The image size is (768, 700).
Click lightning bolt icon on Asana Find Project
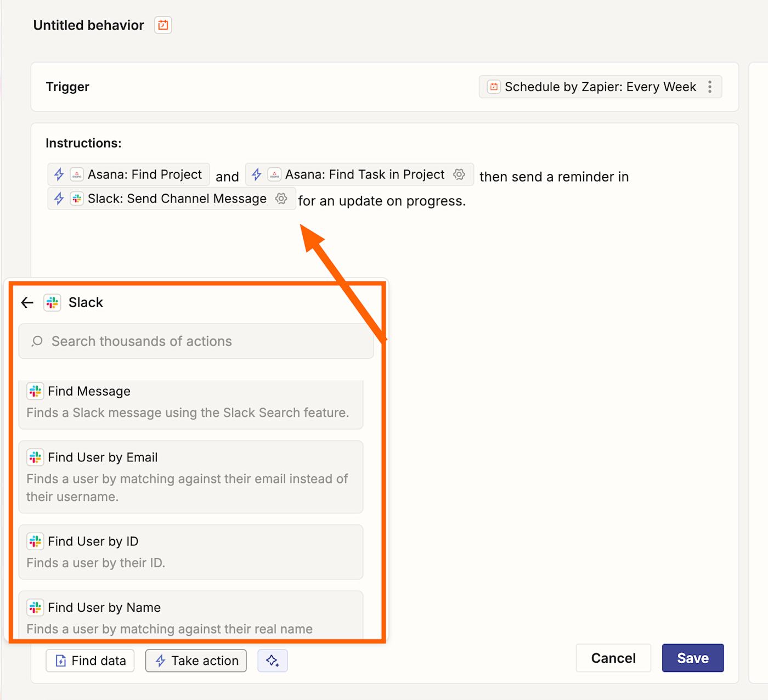pos(59,174)
